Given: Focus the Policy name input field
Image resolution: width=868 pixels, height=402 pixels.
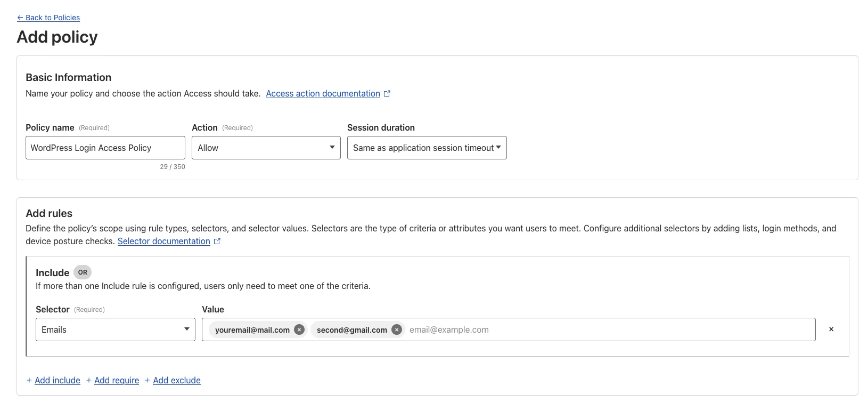Looking at the screenshot, I should pyautogui.click(x=105, y=148).
